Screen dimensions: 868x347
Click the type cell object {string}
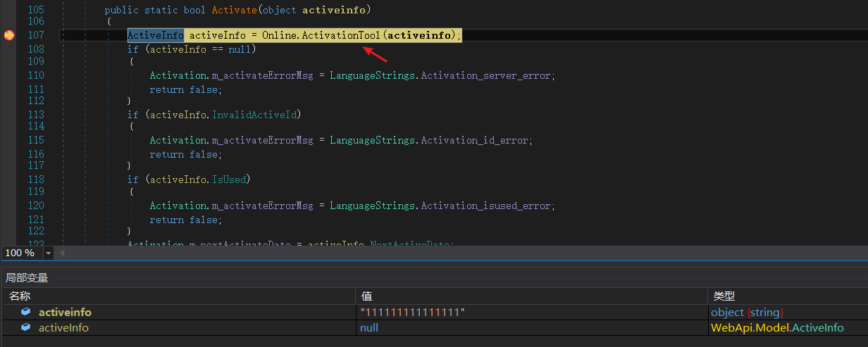[x=748, y=312]
